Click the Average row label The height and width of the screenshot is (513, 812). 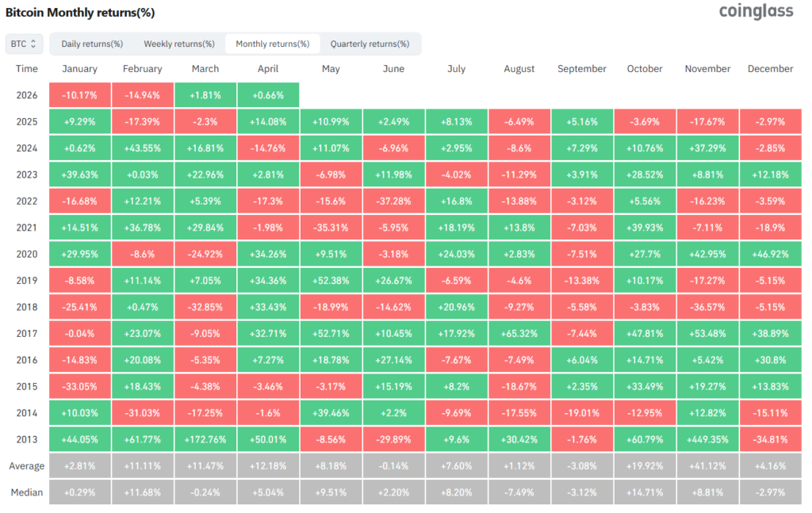27,465
